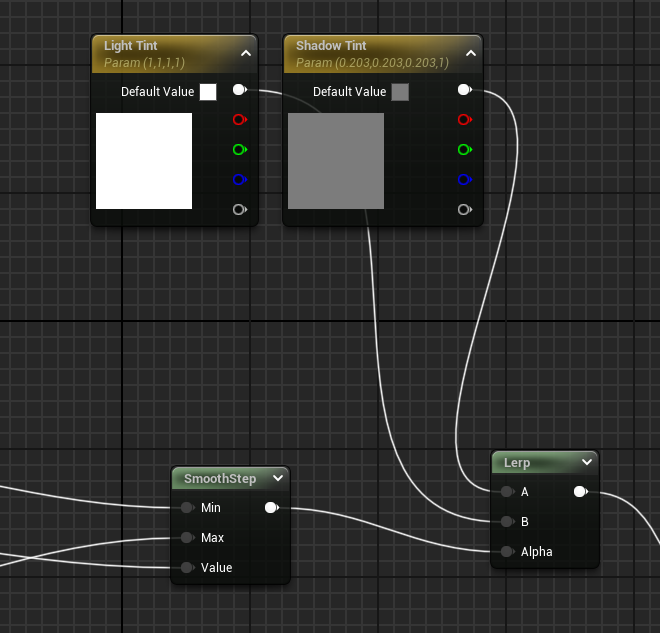The height and width of the screenshot is (633, 660).
Task: Click Light Tint green channel output pin
Action: (238, 150)
